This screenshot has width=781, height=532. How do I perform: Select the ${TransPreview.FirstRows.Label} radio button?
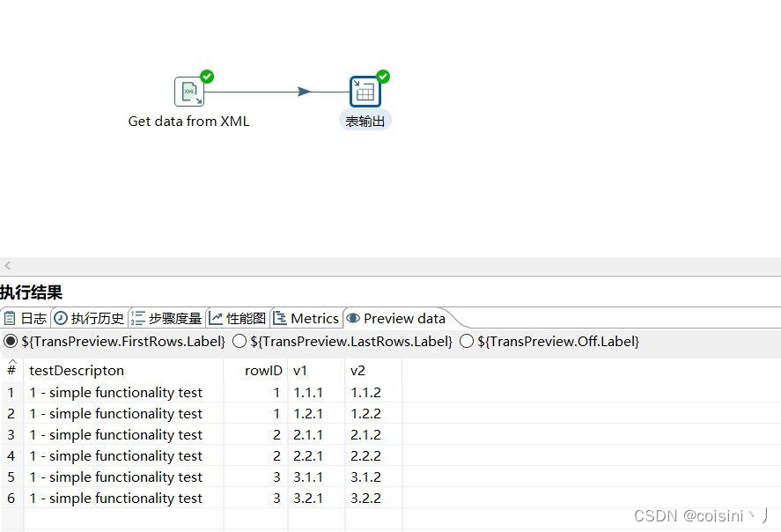(8, 342)
